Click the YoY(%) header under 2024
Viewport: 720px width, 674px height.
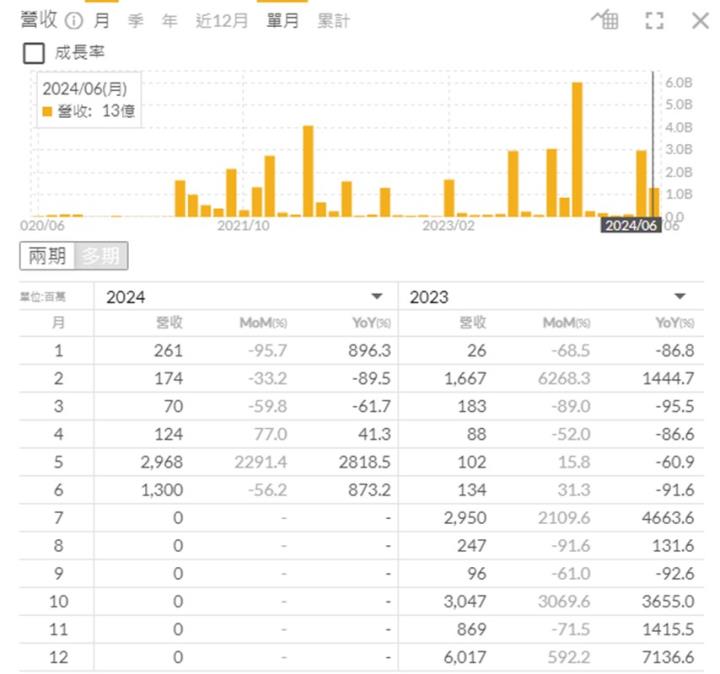(370, 323)
